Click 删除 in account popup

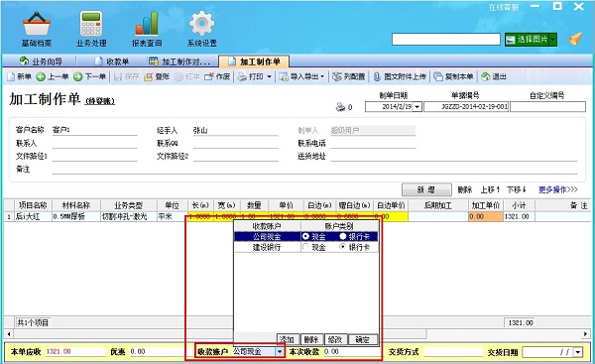[x=311, y=339]
